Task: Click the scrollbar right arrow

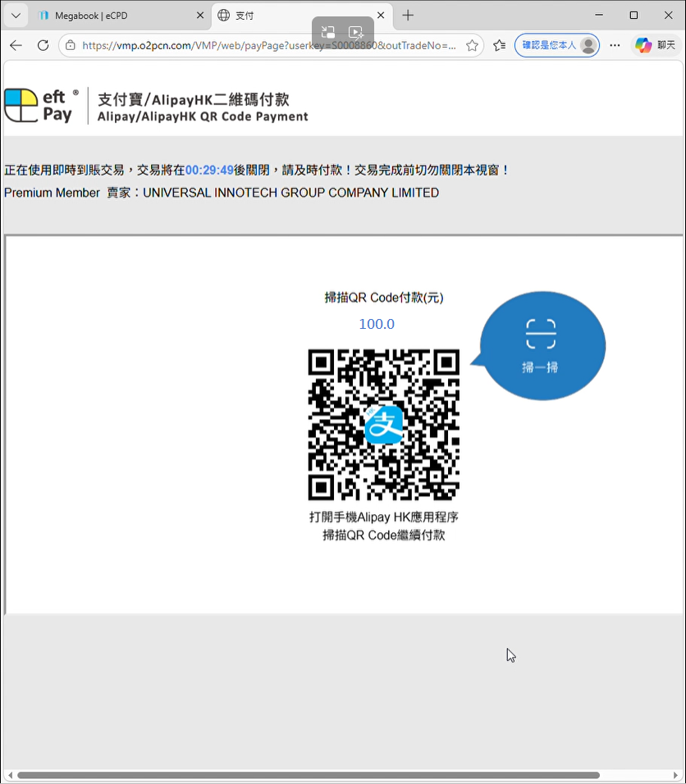Action: tap(676, 776)
